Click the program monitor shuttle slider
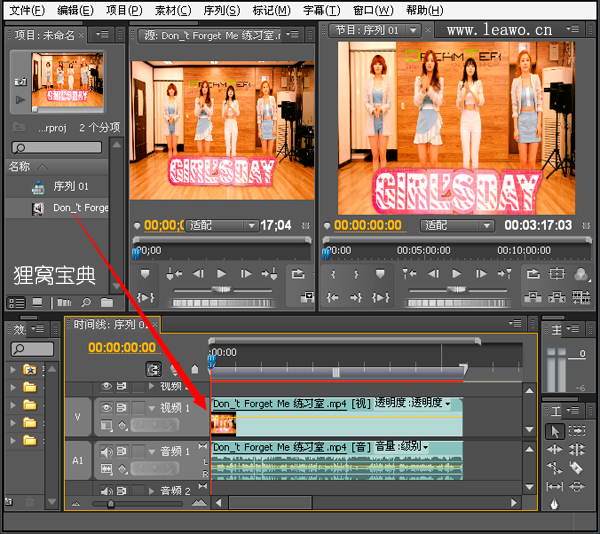600x534 pixels. (457, 290)
